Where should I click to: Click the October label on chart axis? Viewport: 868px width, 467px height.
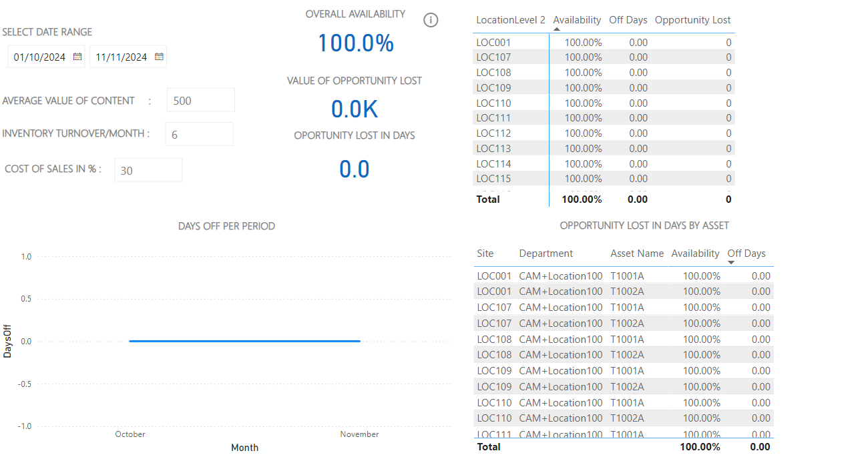click(130, 434)
